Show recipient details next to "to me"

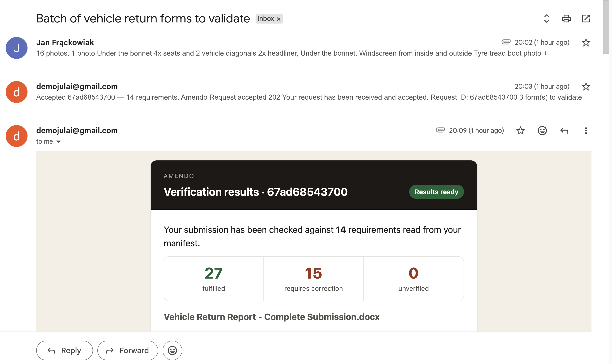click(x=58, y=141)
